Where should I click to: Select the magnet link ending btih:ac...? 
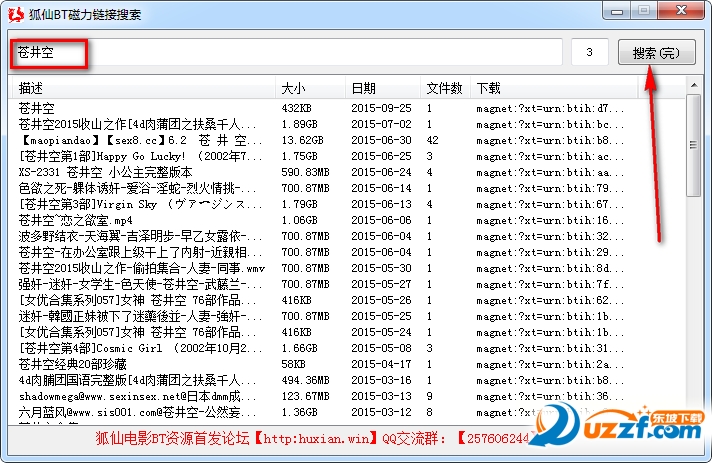click(x=550, y=157)
